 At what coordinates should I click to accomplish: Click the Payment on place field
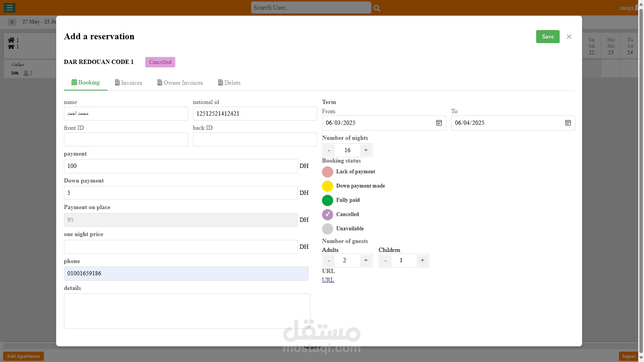tap(181, 220)
